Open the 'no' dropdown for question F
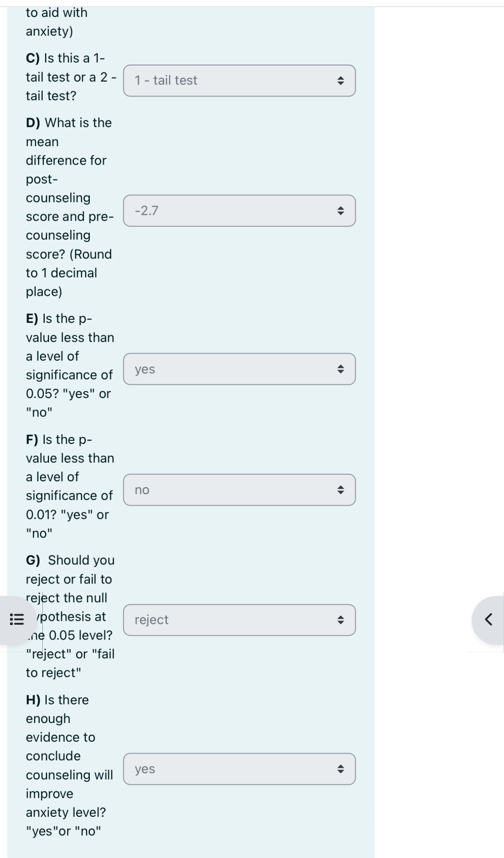The height and width of the screenshot is (858, 504). [239, 489]
